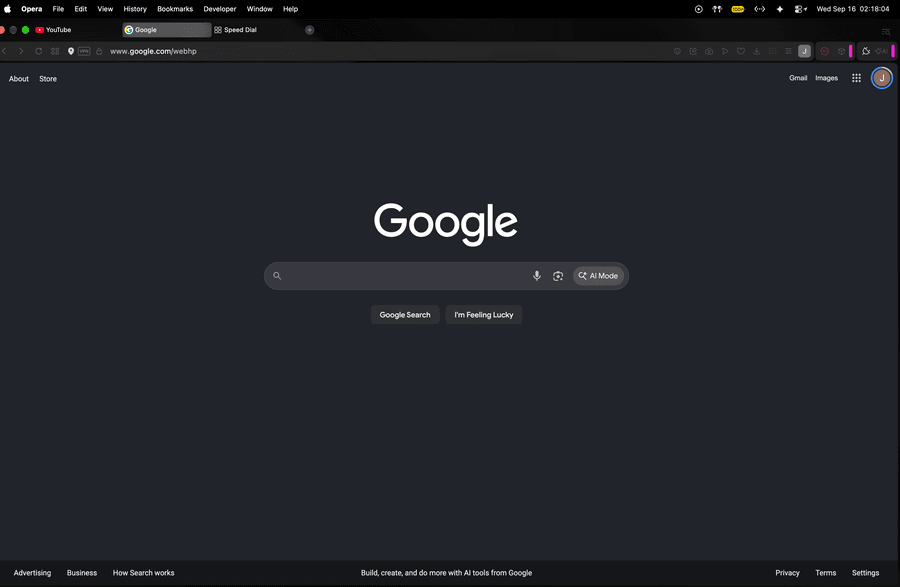Click the yellow battery indicator in menu bar
This screenshot has width=900, height=587.
click(x=738, y=9)
